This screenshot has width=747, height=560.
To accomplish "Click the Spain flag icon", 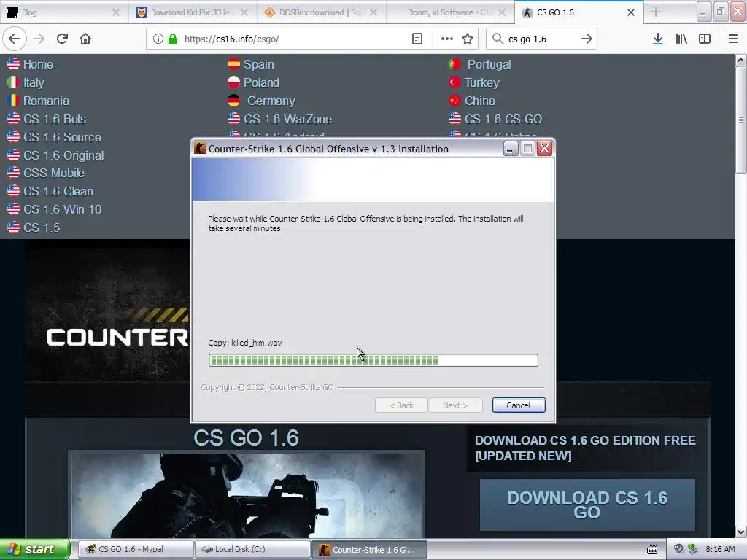I will (x=233, y=64).
